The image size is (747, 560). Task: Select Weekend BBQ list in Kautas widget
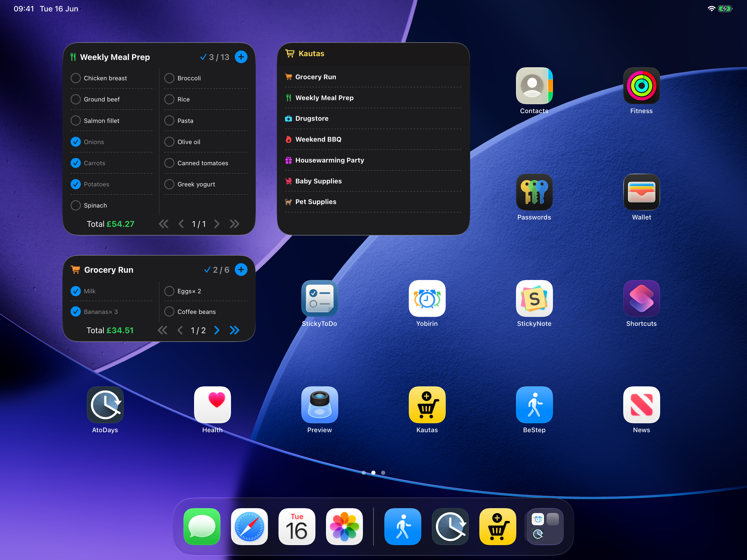tap(373, 139)
